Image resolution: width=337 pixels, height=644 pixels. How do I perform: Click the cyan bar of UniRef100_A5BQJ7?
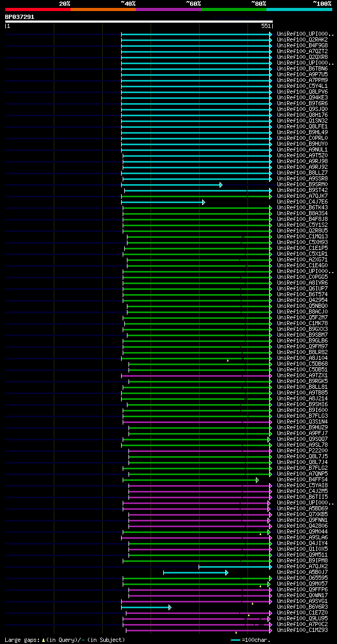click(196, 572)
